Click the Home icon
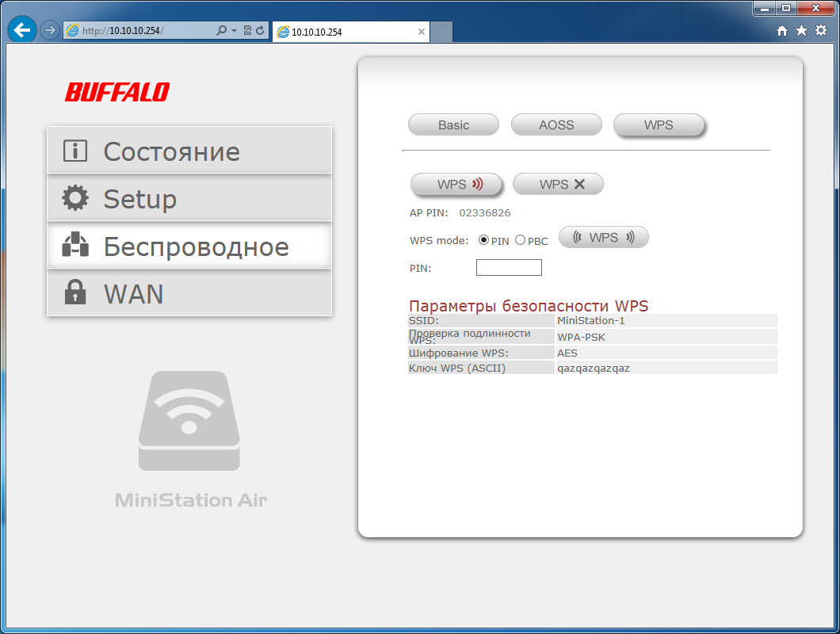This screenshot has height=634, width=840. tap(782, 31)
